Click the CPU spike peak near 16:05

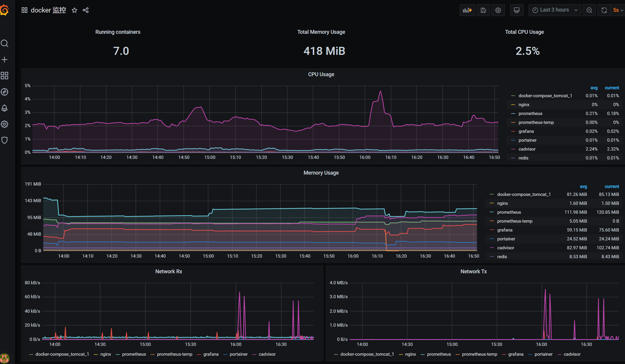click(x=380, y=91)
